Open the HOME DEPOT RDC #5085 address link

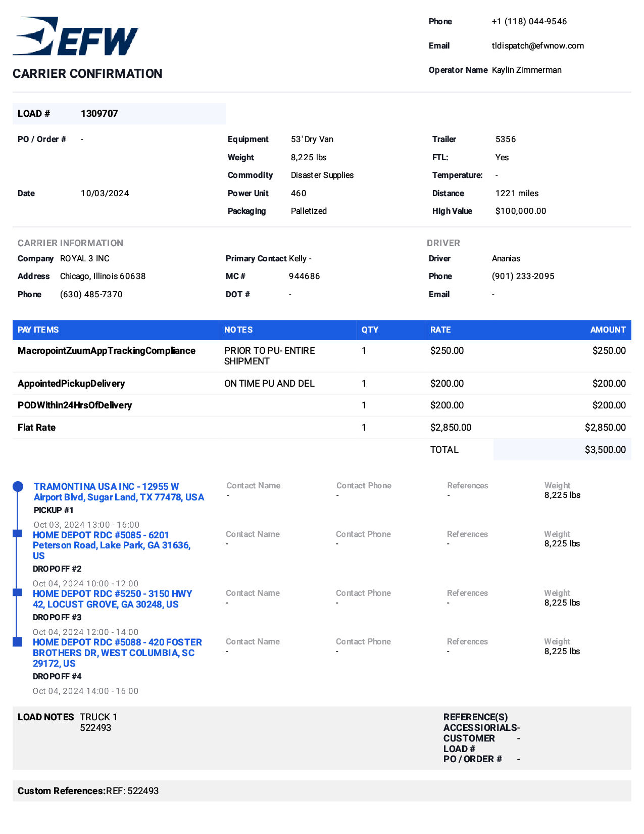coord(112,545)
